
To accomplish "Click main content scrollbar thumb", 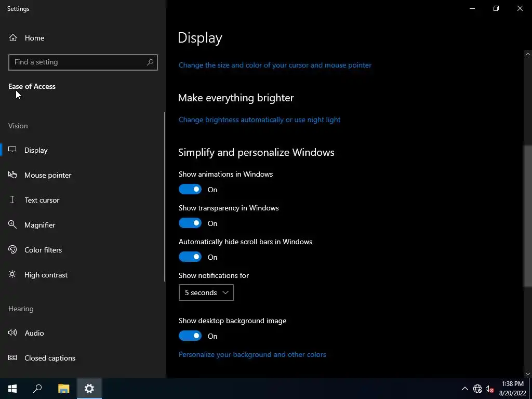I will (528, 216).
